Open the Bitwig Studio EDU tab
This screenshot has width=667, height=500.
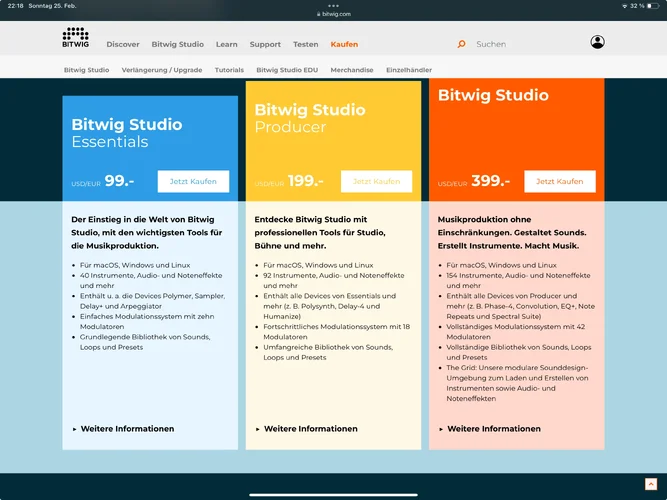point(286,70)
